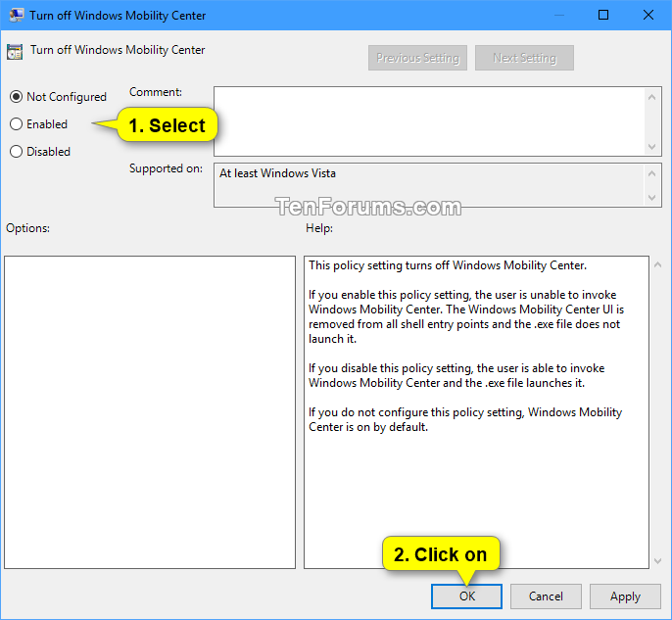
Task: Select the Not Configured radio button
Action: [16, 97]
